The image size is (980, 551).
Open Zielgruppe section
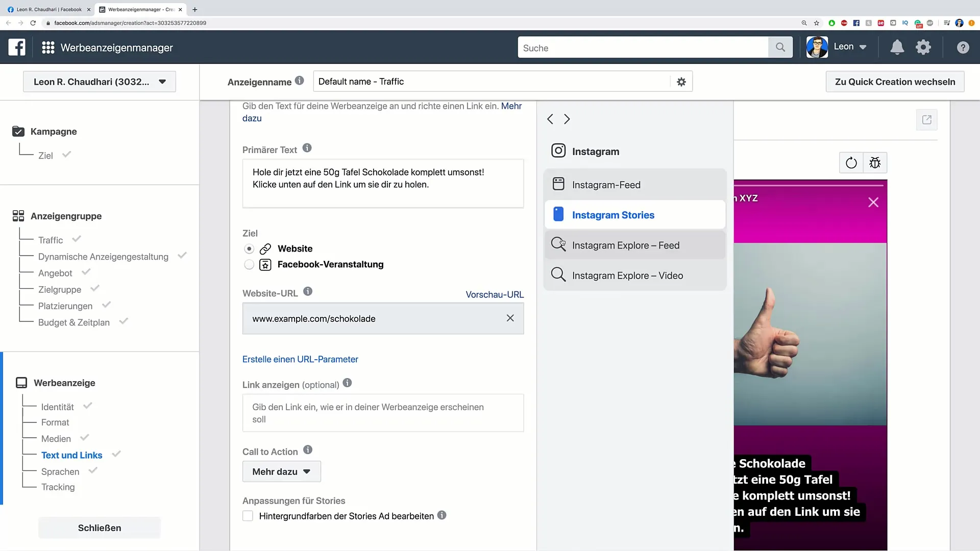coord(60,289)
